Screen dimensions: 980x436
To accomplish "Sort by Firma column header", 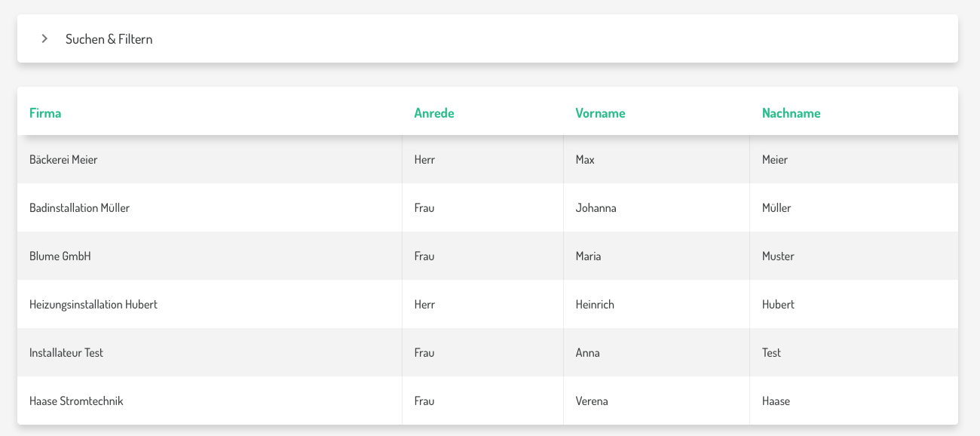I will (x=45, y=113).
